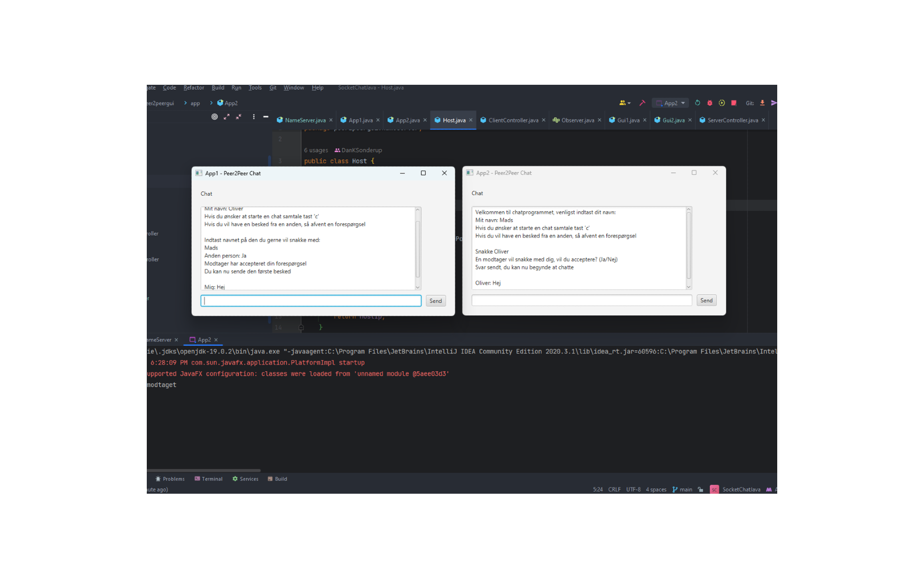This screenshot has height=578, width=924.
Task: Collapse all in the project panel
Action: coord(239,117)
